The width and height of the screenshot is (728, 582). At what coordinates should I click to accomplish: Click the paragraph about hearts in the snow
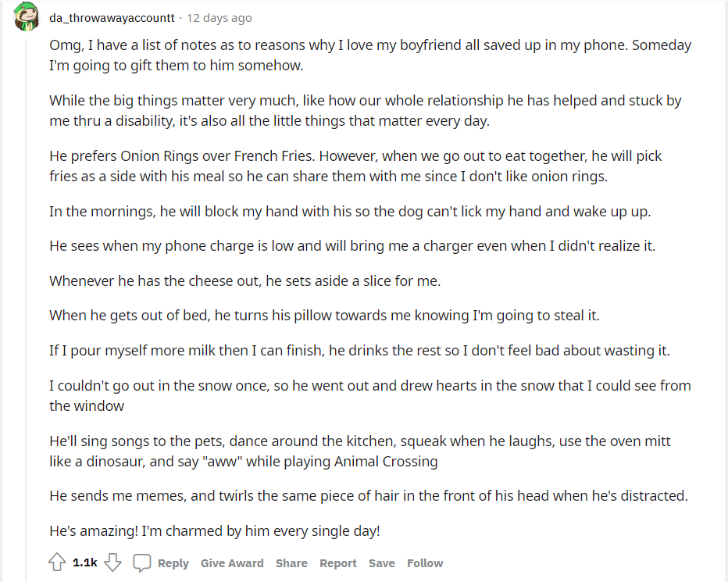(x=369, y=395)
